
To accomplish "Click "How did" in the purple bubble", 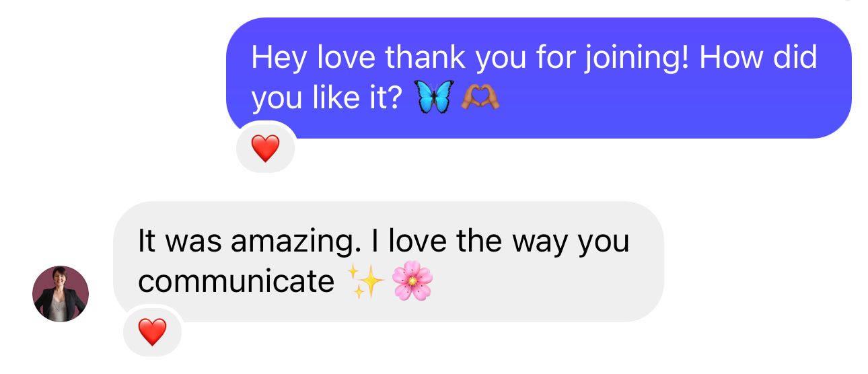I will tap(758, 58).
